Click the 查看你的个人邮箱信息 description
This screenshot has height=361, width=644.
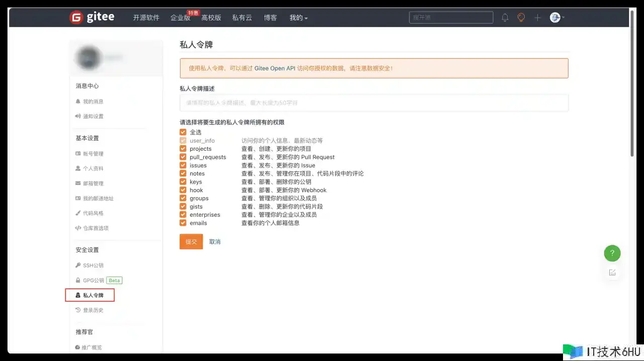point(270,223)
